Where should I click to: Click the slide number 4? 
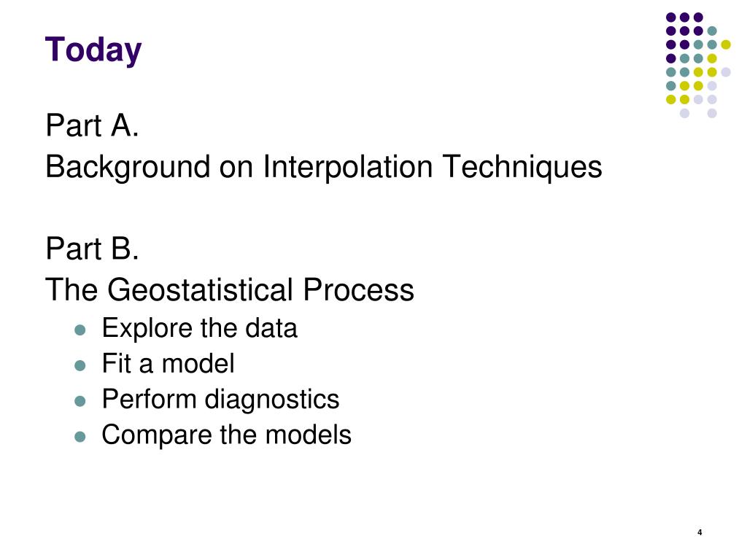click(x=700, y=532)
